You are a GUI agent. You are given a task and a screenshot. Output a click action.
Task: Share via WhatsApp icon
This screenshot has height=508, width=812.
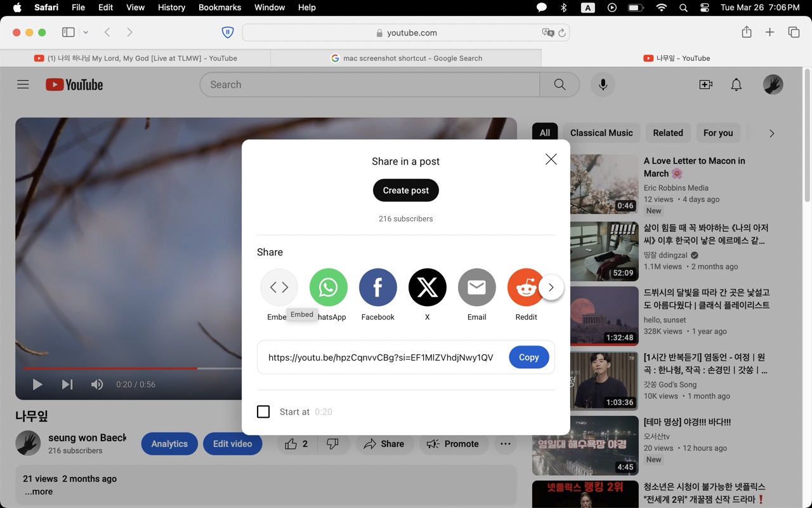328,288
